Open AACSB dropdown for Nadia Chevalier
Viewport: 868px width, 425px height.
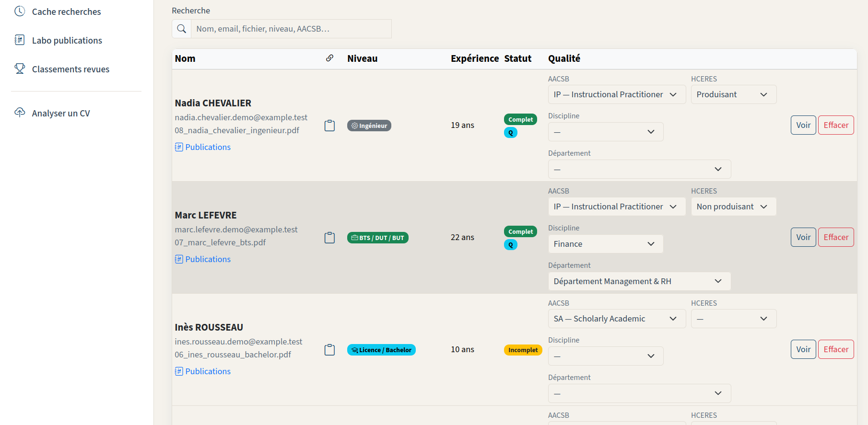point(617,94)
